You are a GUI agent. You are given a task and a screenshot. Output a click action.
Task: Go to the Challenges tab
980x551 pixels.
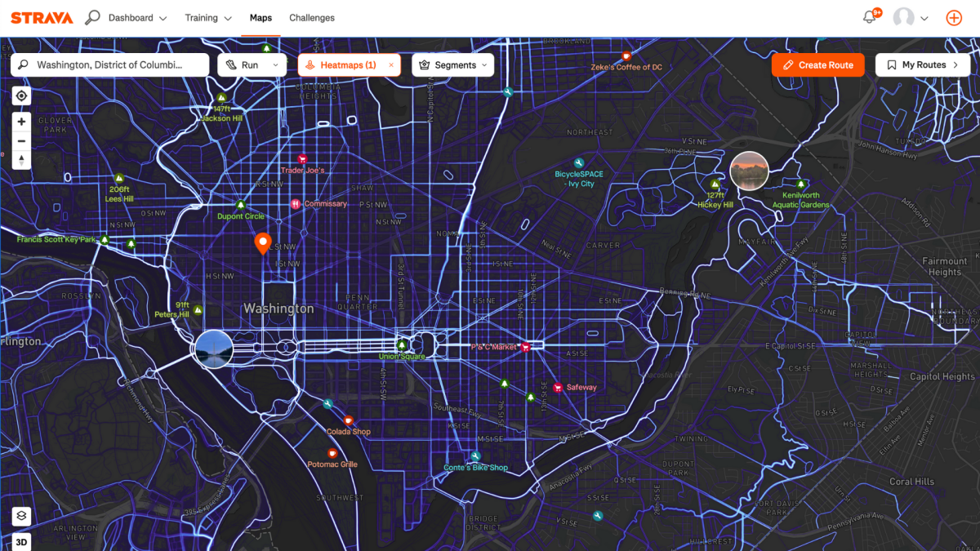(312, 18)
